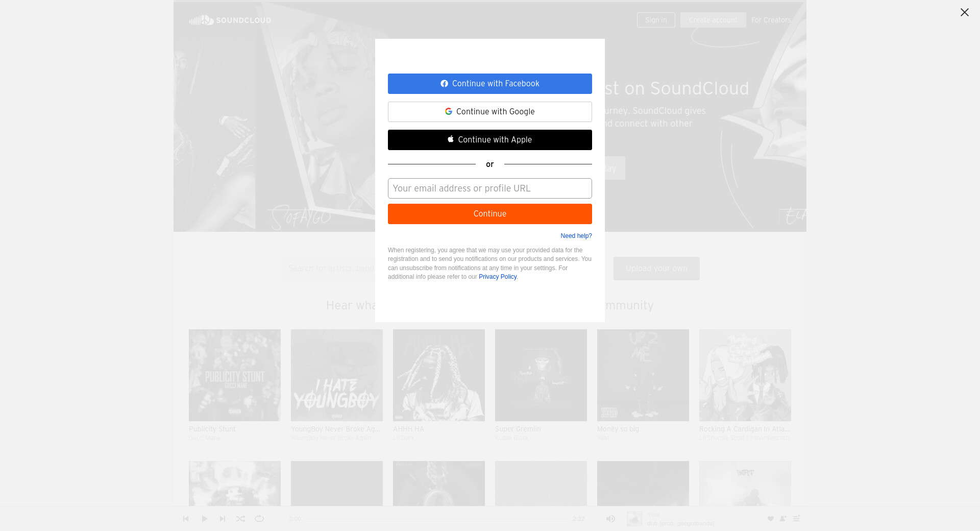Open the Privacy Policy link
980x531 pixels.
point(498,277)
